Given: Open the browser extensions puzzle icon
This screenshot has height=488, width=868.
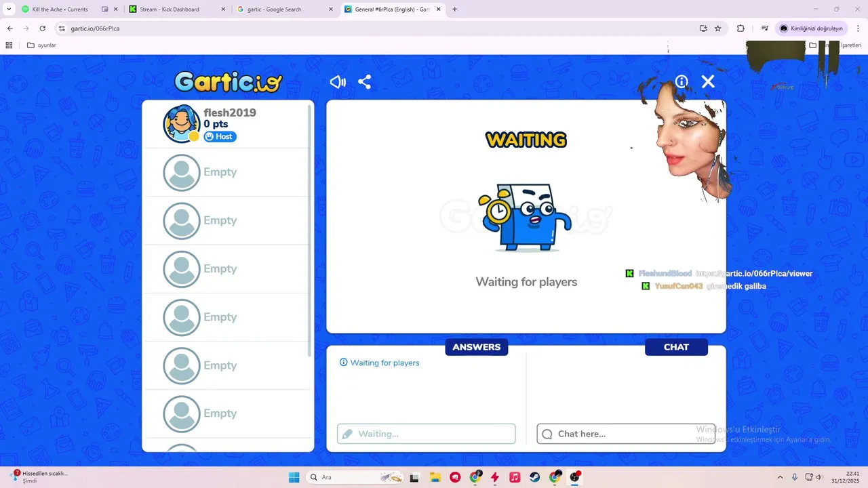Looking at the screenshot, I should point(741,28).
